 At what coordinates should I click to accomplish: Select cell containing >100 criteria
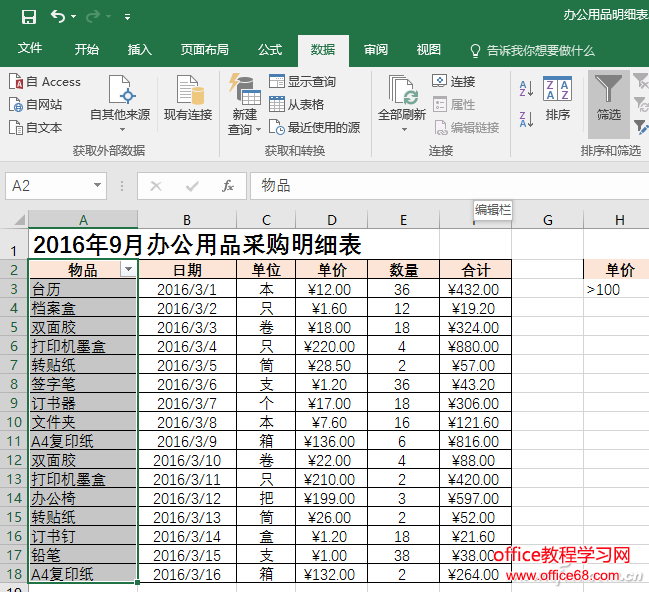[x=614, y=290]
